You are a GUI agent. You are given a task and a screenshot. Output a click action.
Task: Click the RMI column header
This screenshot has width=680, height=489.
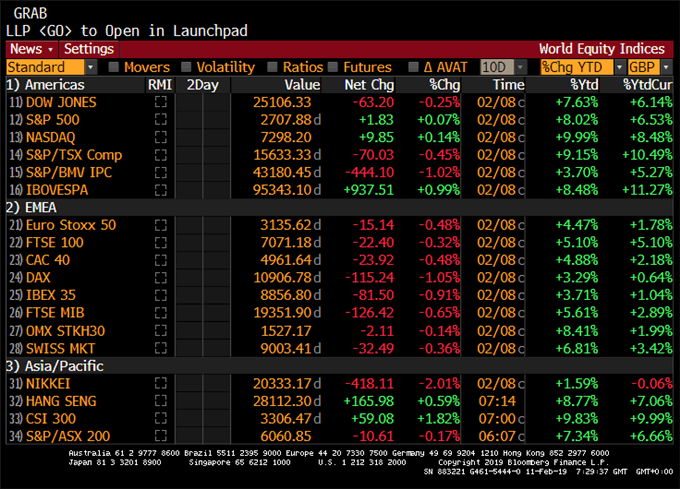[160, 85]
